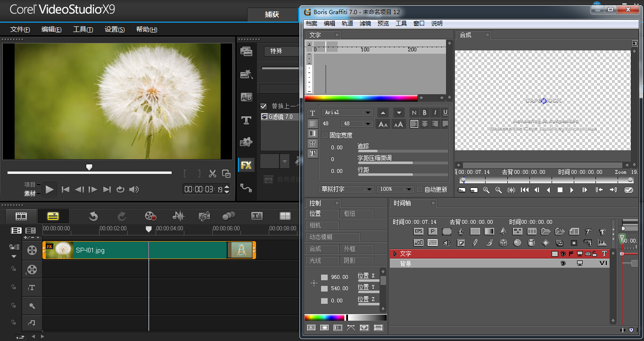Viewport: 644px width, 341px height.
Task: Click the Undo arrow in timeline toolbar
Action: click(93, 216)
